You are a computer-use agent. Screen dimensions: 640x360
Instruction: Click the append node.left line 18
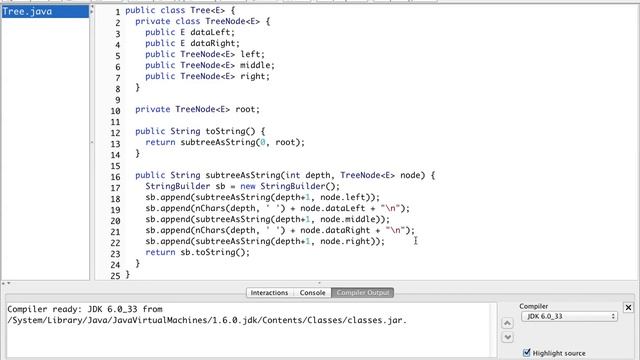point(262,198)
